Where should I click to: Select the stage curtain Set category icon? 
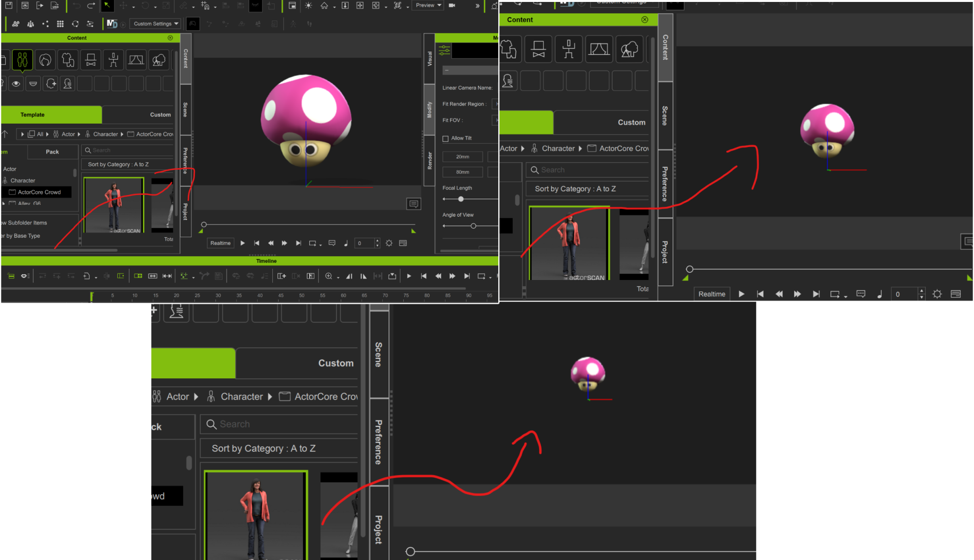coord(136,60)
